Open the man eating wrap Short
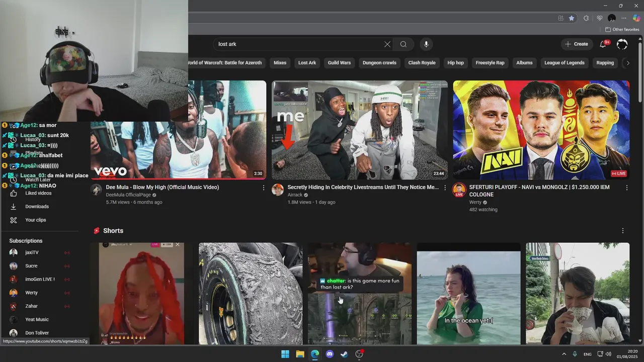The width and height of the screenshot is (644, 362). pyautogui.click(x=578, y=294)
